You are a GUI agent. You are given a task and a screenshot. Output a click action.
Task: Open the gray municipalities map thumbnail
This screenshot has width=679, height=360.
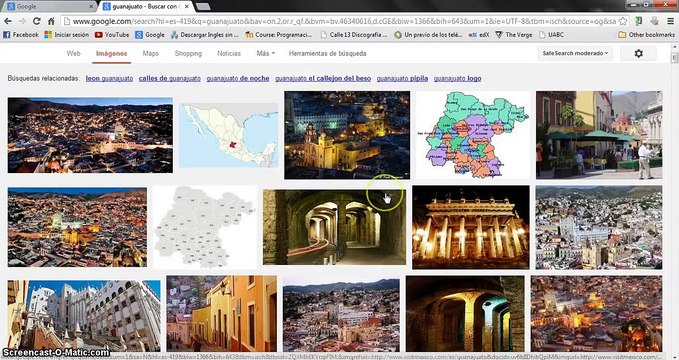205,227
